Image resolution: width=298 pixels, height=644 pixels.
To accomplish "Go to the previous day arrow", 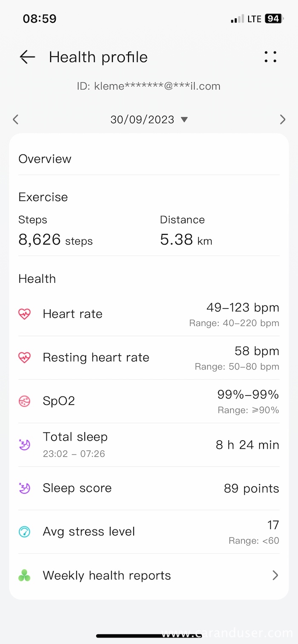I will point(16,120).
